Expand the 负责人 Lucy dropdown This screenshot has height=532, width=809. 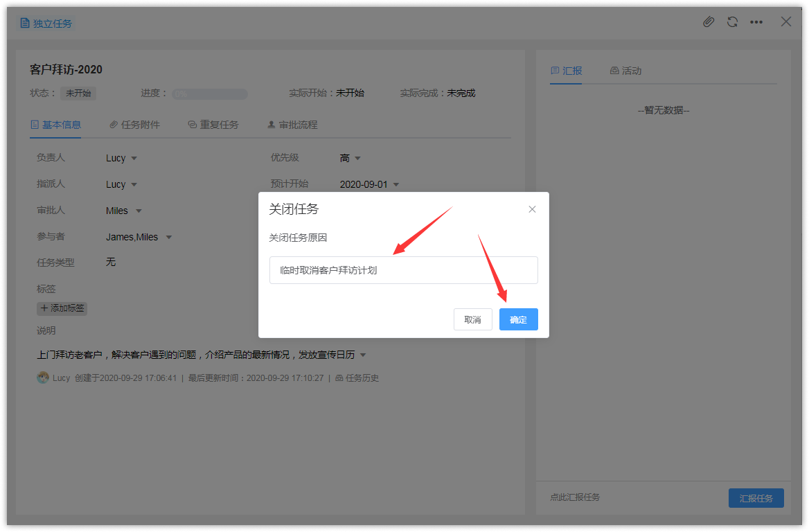click(x=122, y=158)
